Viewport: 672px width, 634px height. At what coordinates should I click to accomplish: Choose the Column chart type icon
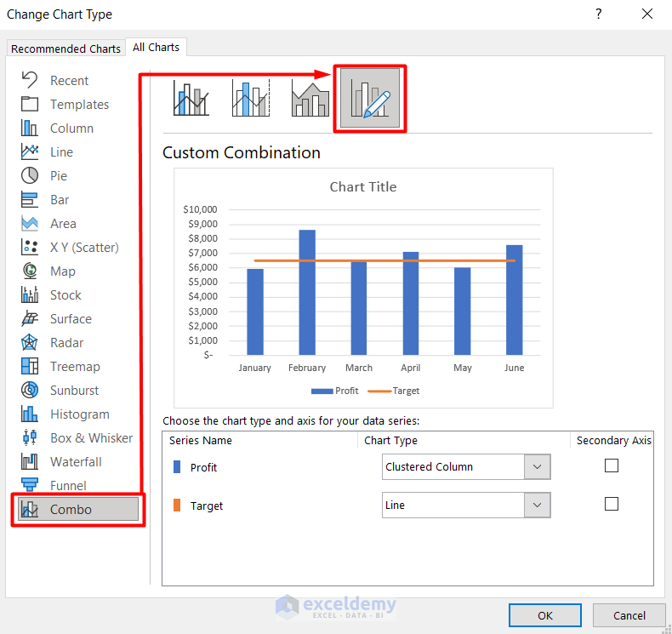click(30, 128)
